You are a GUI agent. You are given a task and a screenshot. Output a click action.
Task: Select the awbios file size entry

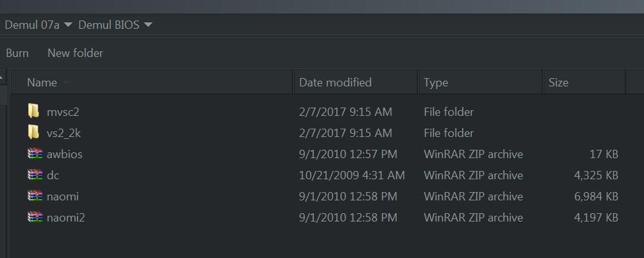(603, 154)
